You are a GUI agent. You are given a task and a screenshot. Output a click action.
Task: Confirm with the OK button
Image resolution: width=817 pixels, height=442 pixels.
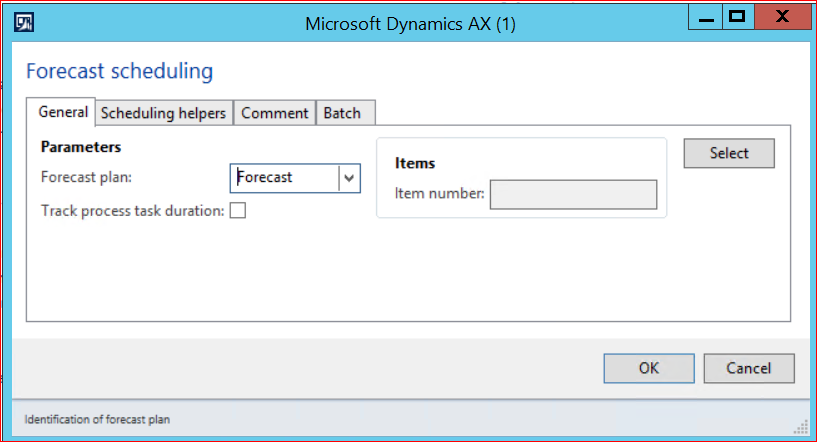[649, 369]
